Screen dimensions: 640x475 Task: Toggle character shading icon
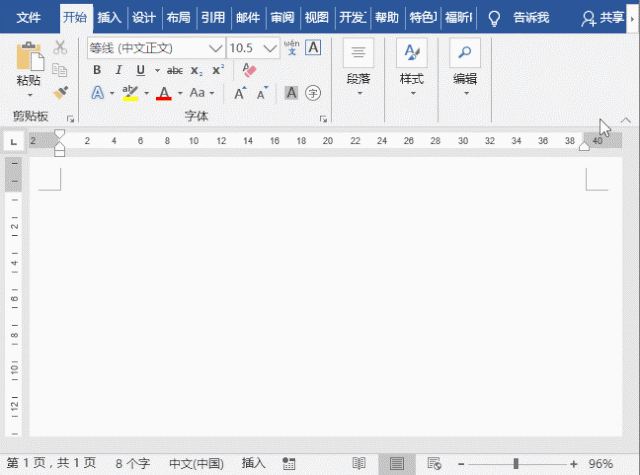pos(291,93)
